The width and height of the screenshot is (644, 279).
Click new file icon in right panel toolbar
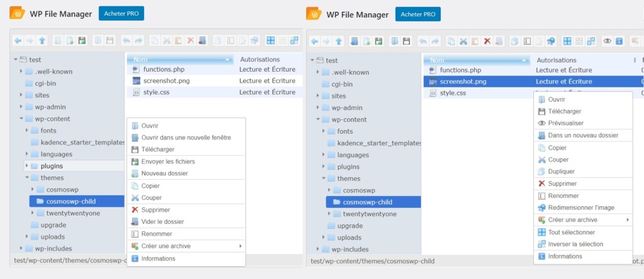click(367, 41)
